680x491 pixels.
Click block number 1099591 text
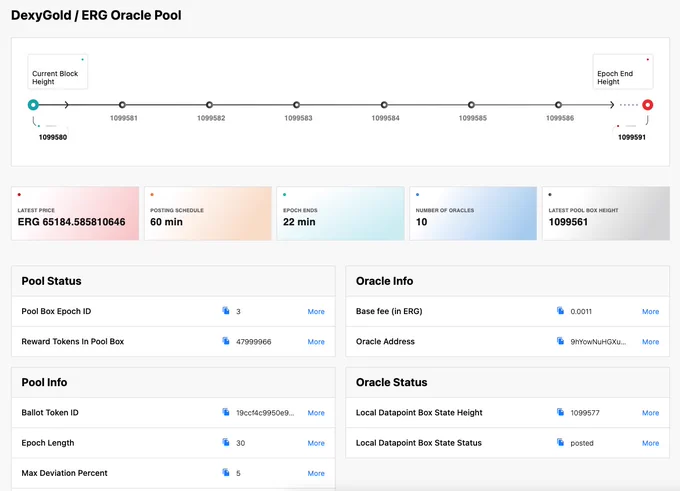point(632,137)
